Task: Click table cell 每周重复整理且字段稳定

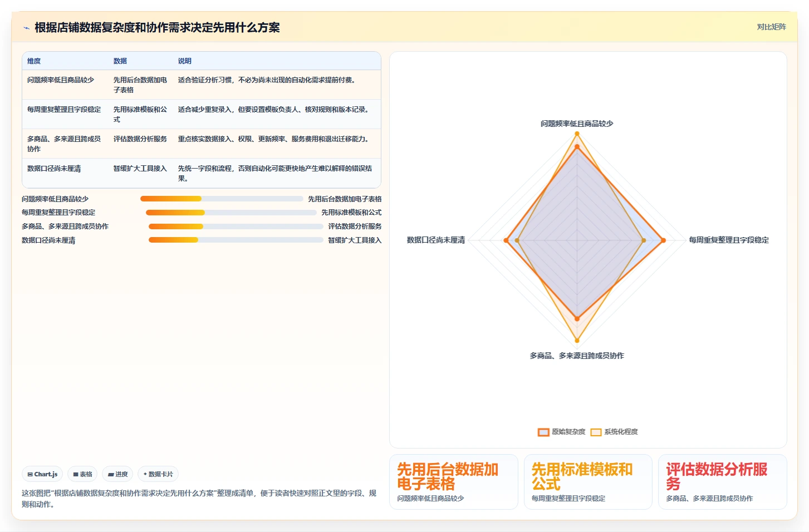Action: (64, 110)
